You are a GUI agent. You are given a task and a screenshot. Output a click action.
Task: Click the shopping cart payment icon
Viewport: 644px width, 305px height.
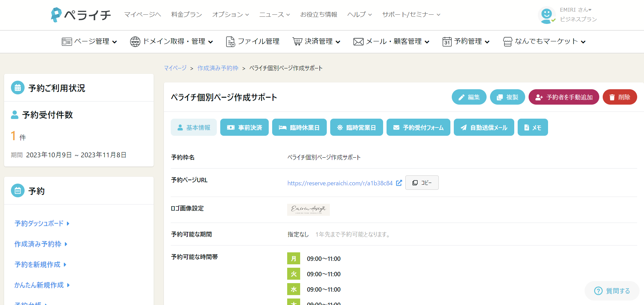tap(297, 42)
